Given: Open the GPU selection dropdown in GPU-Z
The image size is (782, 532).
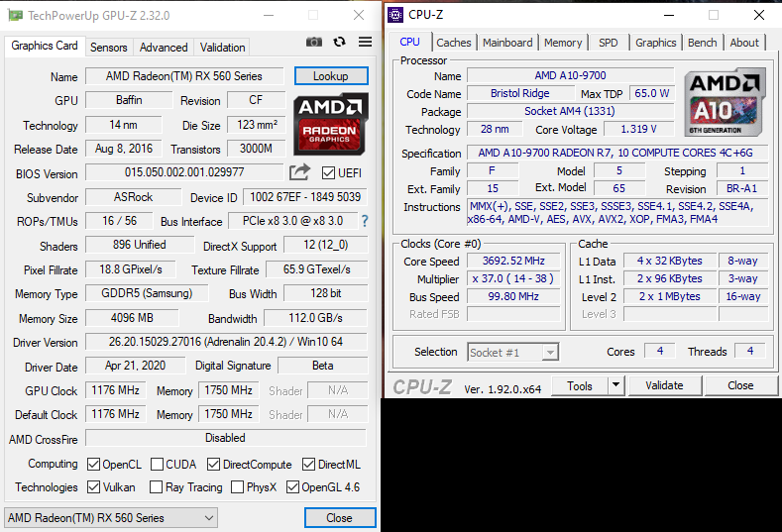Looking at the screenshot, I should (x=111, y=517).
